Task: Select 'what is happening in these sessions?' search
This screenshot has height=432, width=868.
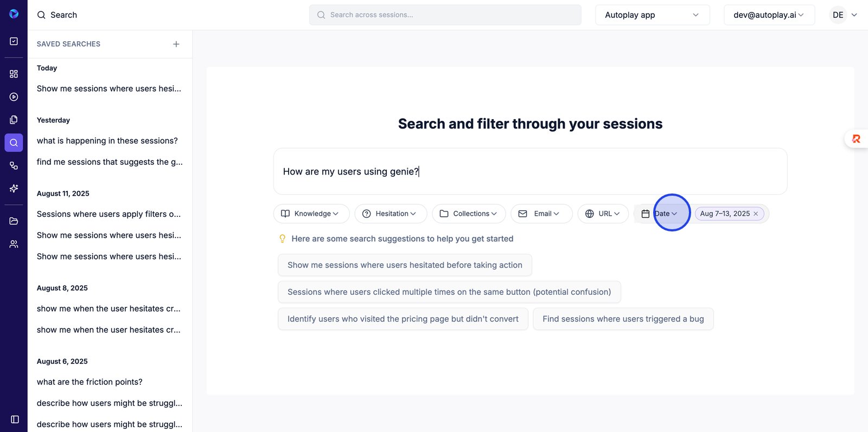Action: point(107,141)
